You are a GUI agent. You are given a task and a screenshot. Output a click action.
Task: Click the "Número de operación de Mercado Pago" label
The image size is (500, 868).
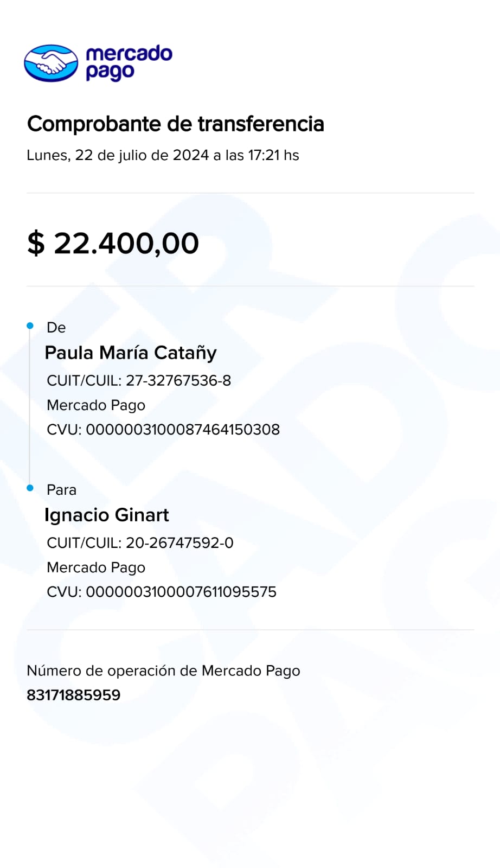coord(163,671)
